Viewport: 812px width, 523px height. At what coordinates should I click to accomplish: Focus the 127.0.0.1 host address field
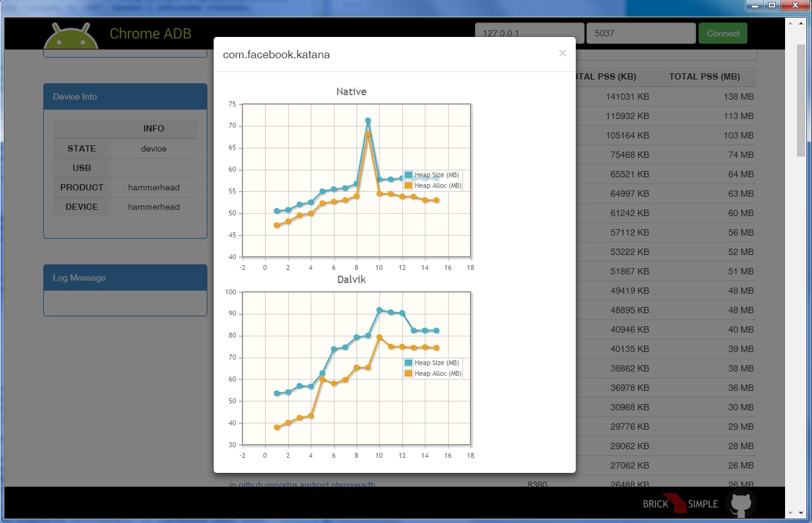pos(529,33)
